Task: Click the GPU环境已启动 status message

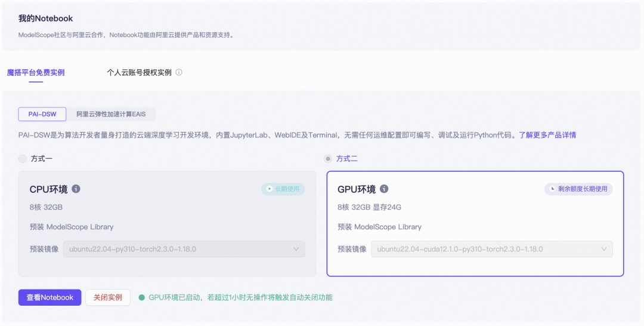Action: coord(241,297)
